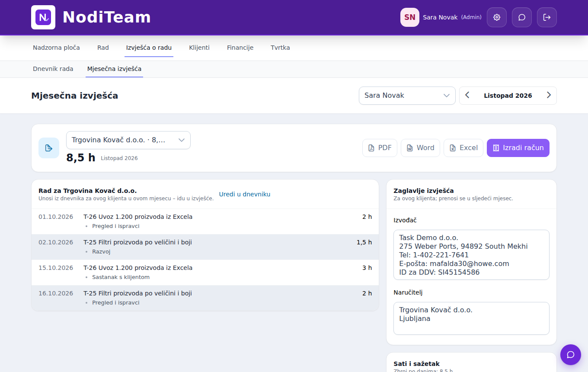Click the Listopad 2026 month label in navigator

click(508, 96)
